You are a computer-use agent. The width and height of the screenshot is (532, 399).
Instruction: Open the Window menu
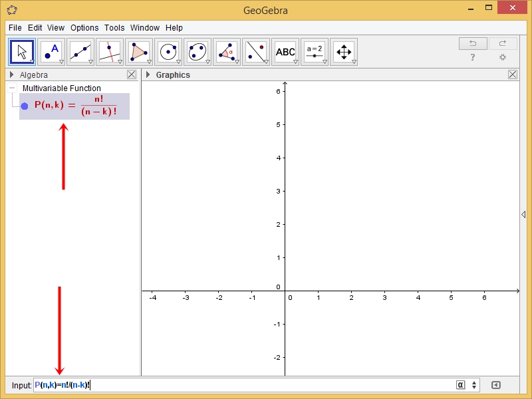coord(145,27)
